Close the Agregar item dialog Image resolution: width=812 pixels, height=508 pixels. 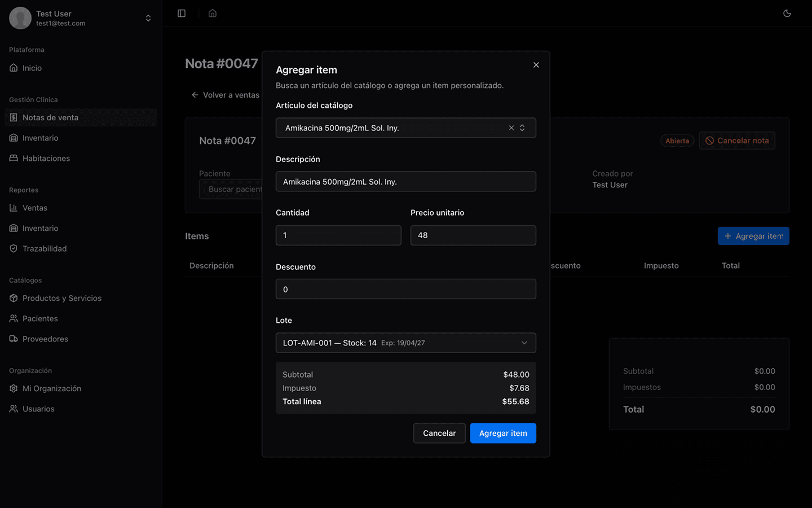536,65
